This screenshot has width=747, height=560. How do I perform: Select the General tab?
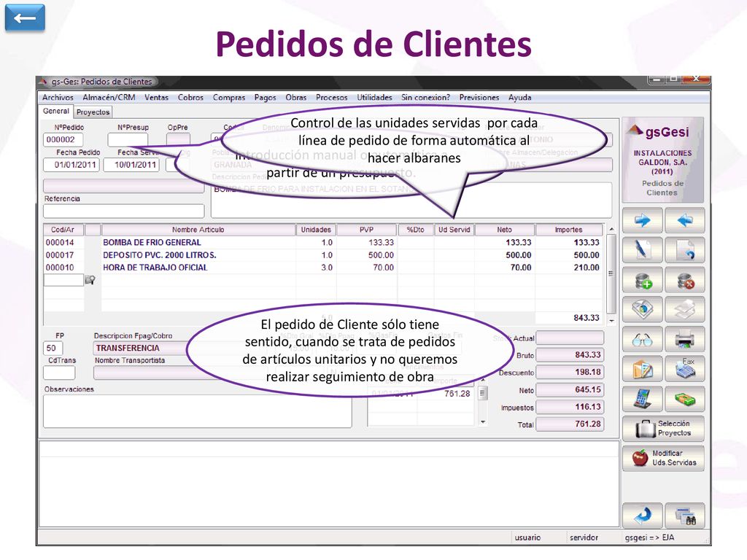click(x=55, y=111)
